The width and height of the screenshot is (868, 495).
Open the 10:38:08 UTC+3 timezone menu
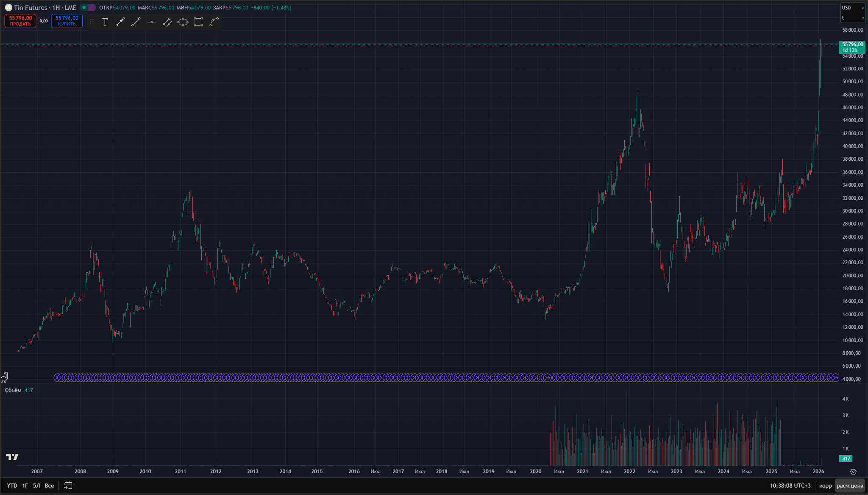tap(790, 486)
